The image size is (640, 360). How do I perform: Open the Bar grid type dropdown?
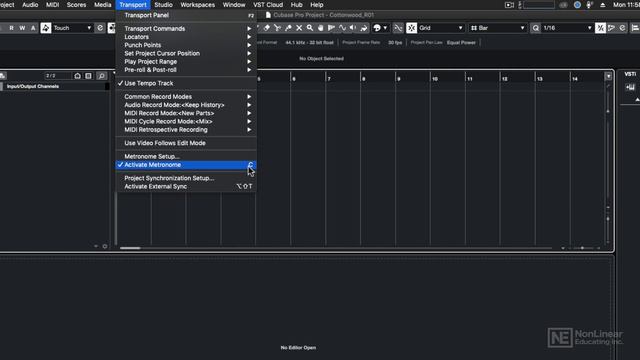tap(498, 28)
